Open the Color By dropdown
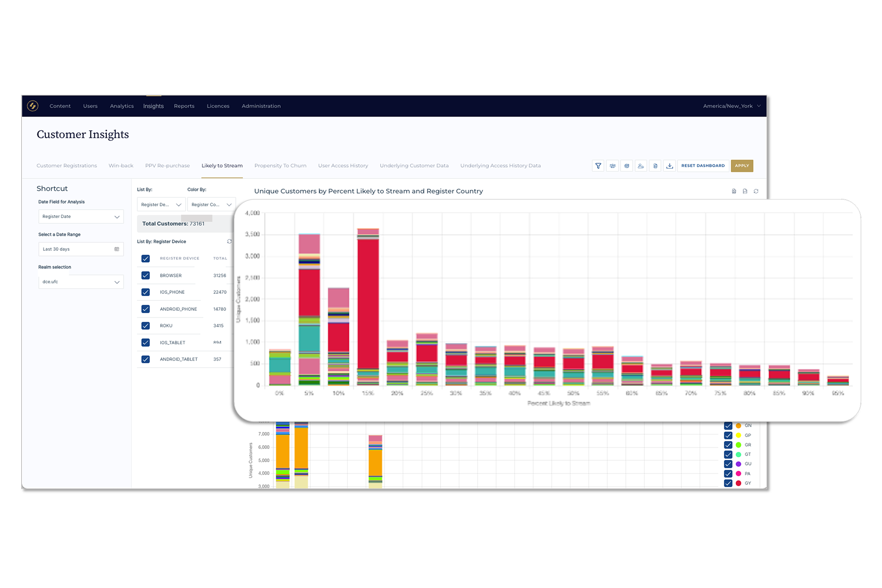This screenshot has width=882, height=588. pos(211,205)
